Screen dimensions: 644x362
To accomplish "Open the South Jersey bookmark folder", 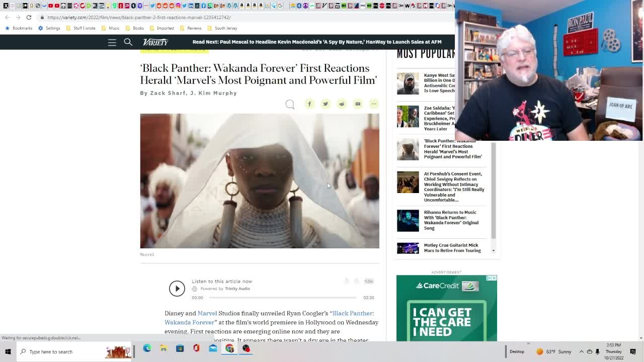I will coord(222,28).
